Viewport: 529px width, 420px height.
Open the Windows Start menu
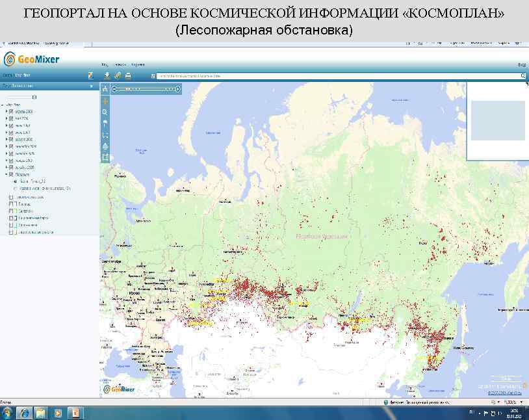[6, 413]
